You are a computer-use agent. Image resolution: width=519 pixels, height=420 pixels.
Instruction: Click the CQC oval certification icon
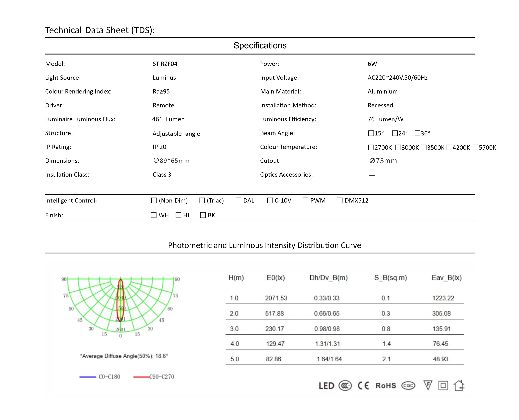tap(408, 385)
